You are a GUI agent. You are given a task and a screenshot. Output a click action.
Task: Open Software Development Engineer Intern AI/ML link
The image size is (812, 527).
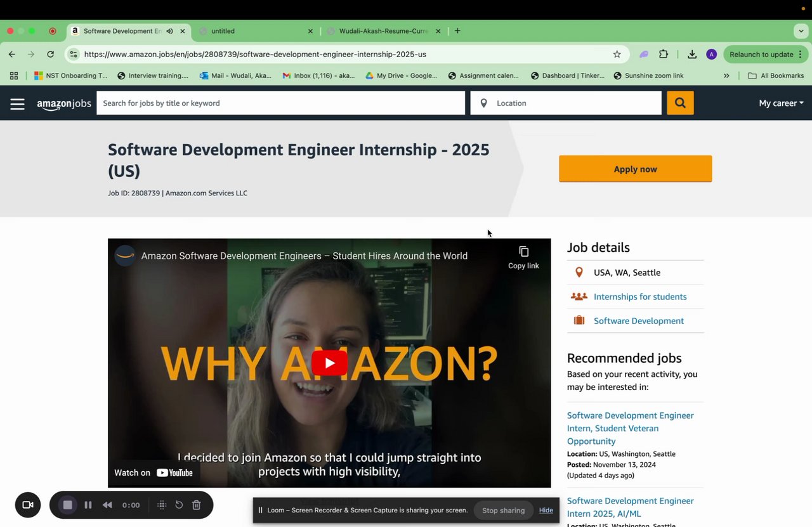point(631,507)
